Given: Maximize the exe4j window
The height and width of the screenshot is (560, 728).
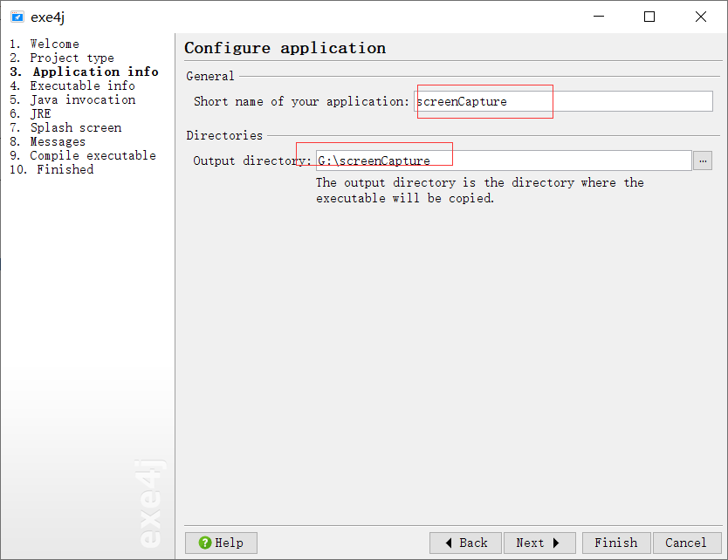Looking at the screenshot, I should click(x=649, y=17).
